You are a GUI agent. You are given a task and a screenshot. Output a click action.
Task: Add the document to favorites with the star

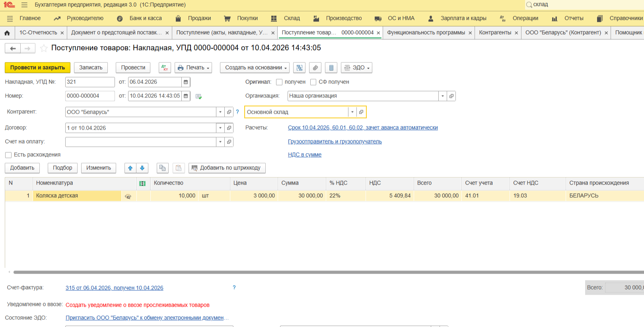tap(44, 48)
